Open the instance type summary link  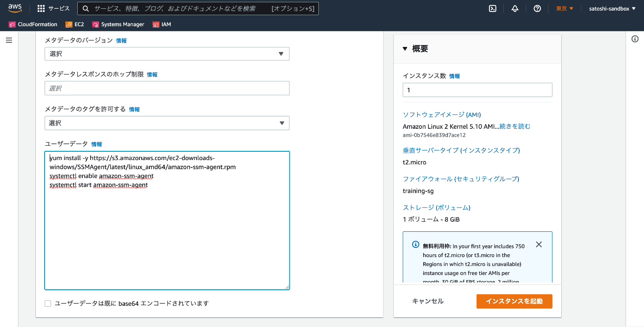point(461,150)
